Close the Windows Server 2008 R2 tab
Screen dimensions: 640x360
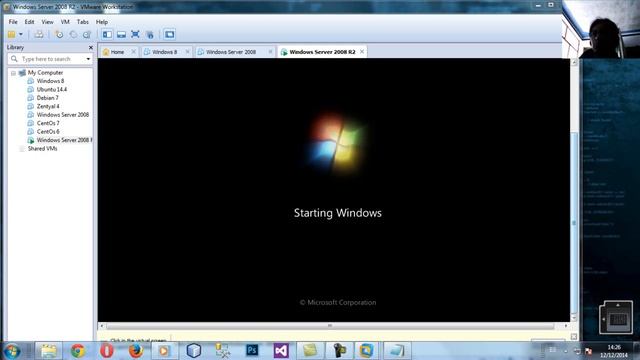(x=362, y=52)
